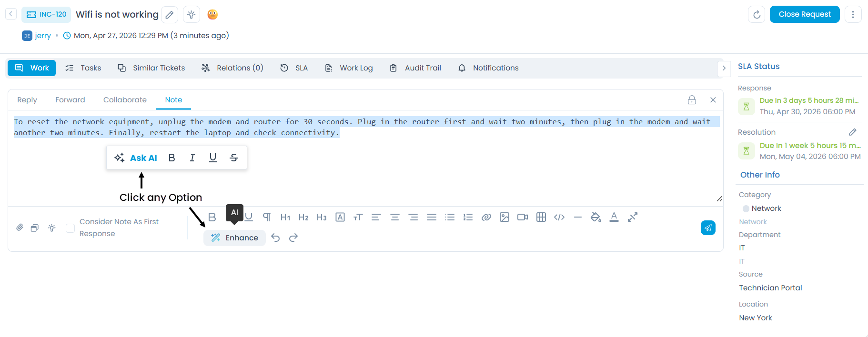Undo the last edit
Viewport: 868px width, 337px height.
click(275, 238)
